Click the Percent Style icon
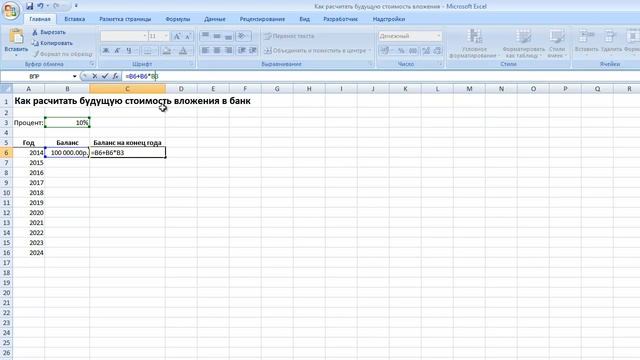 401,51
